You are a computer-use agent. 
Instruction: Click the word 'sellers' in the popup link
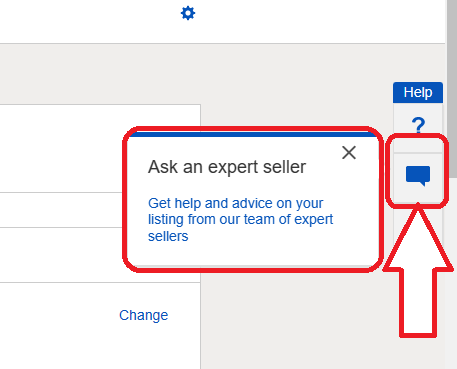coord(168,236)
